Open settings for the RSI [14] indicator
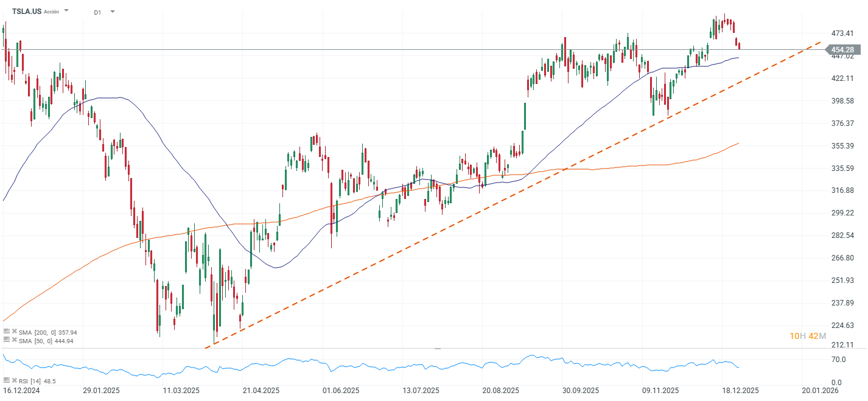Image resolution: width=868 pixels, height=401 pixels. 7,379
